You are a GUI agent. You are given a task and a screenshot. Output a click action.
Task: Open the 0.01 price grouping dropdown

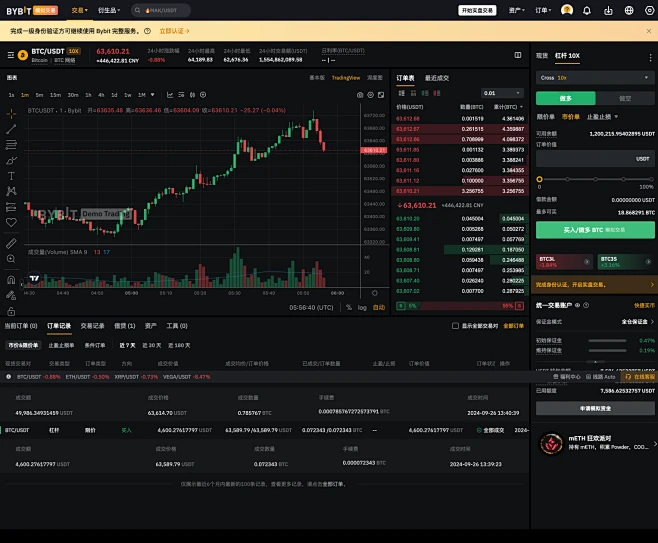point(502,93)
